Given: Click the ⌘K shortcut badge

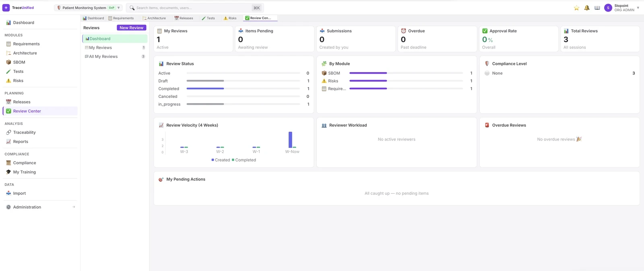Looking at the screenshot, I should 257,8.
